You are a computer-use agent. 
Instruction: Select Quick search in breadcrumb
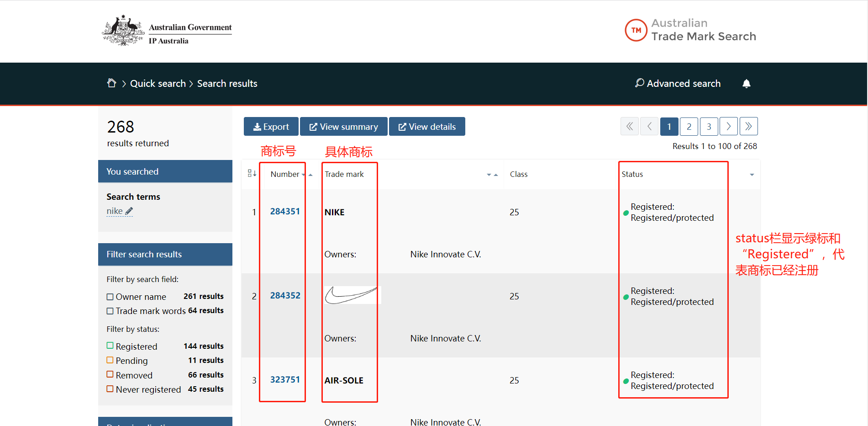158,84
